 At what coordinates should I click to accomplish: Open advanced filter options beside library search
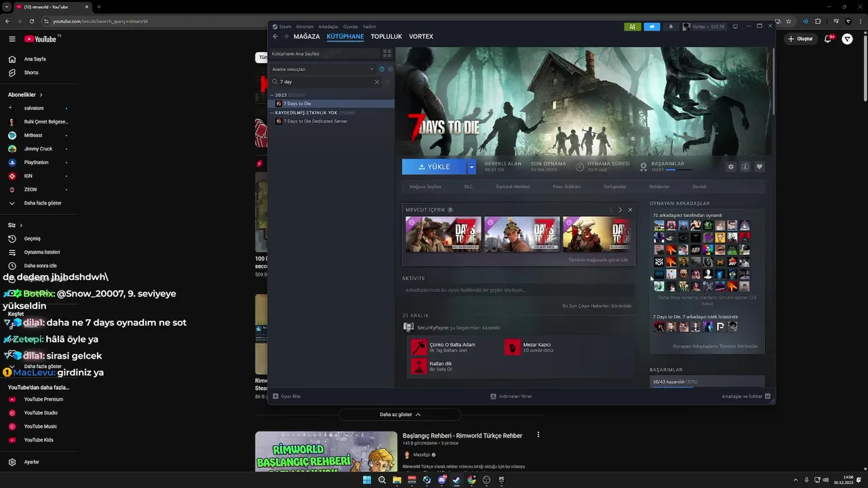pos(388,82)
